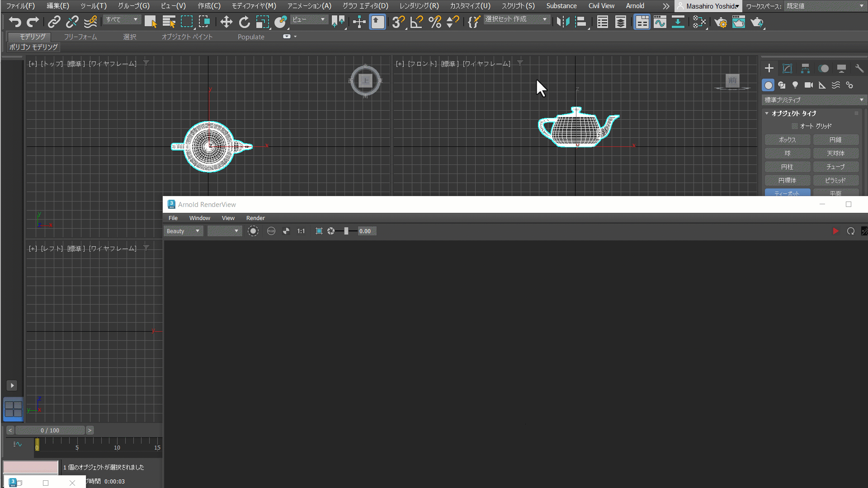
Task: Click the Mirror tool icon
Action: (563, 22)
